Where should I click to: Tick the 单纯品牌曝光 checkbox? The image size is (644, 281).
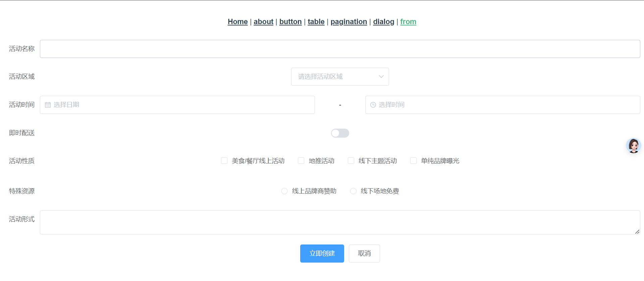413,161
